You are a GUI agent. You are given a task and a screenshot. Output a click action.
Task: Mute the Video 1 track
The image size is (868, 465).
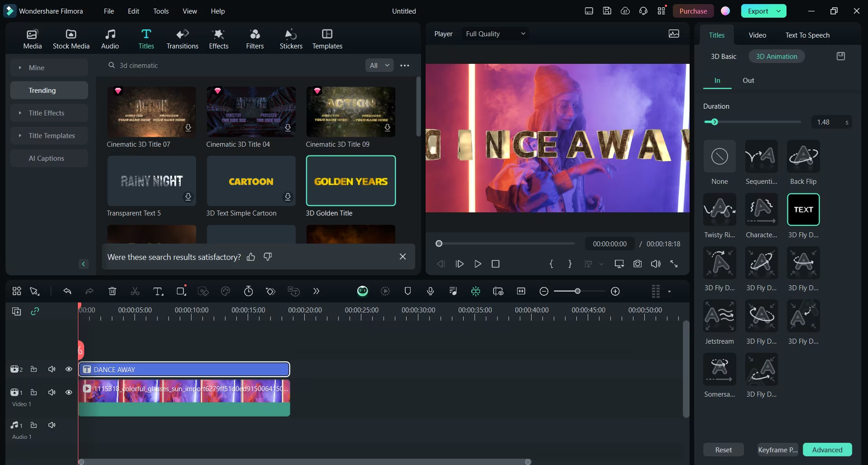click(52, 392)
